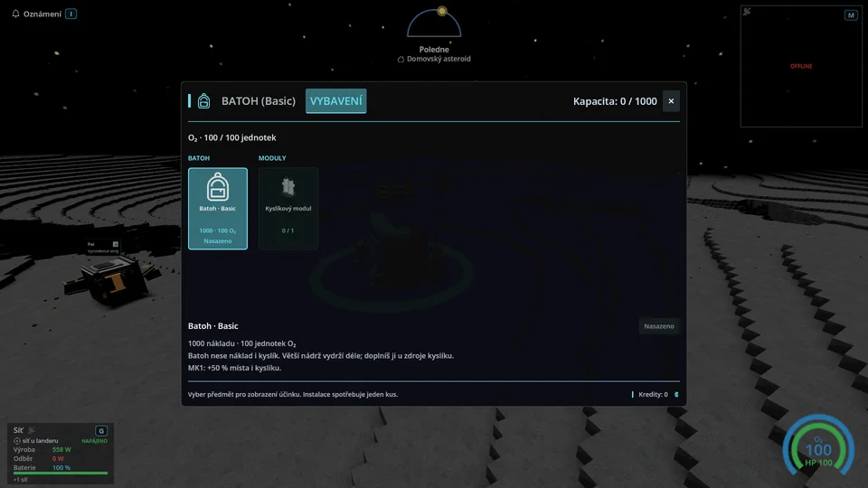Select the Kyslíkový modul card
This screenshot has width=868, height=488.
click(288, 209)
